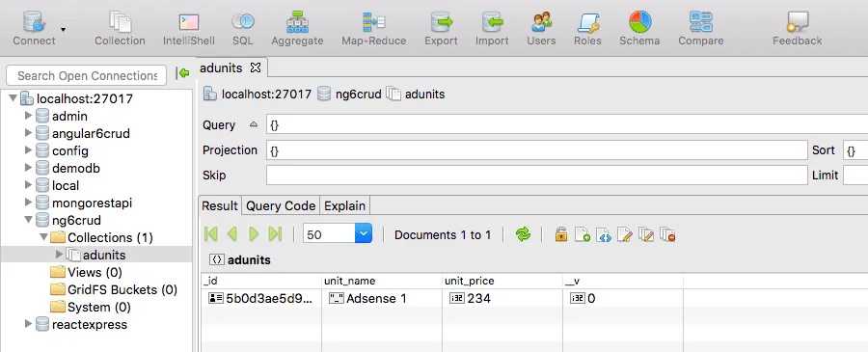Image resolution: width=868 pixels, height=352 pixels.
Task: Select System (0) folder
Action: 99,307
